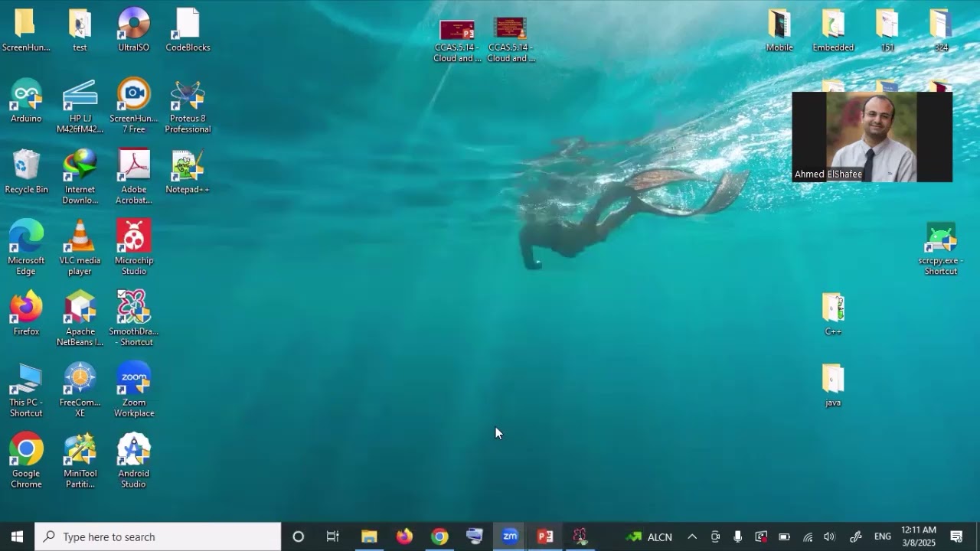980x551 pixels.
Task: Select the java folder
Action: (x=833, y=385)
